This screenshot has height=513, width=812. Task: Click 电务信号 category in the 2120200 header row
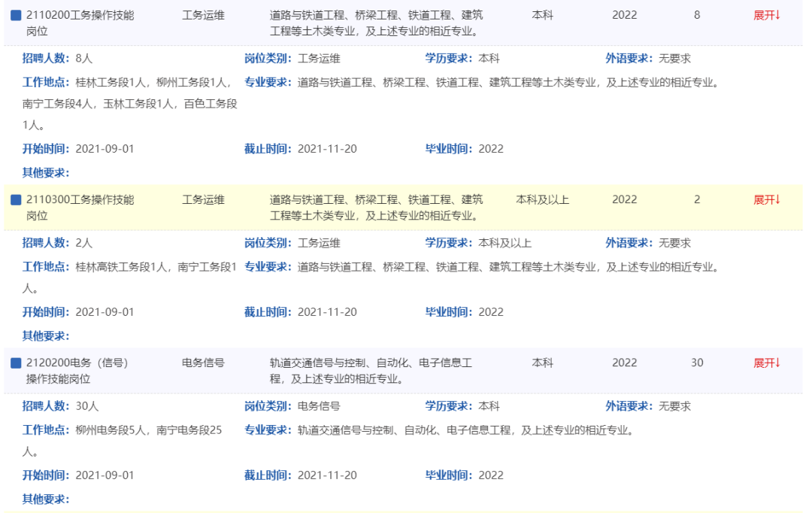point(203,363)
